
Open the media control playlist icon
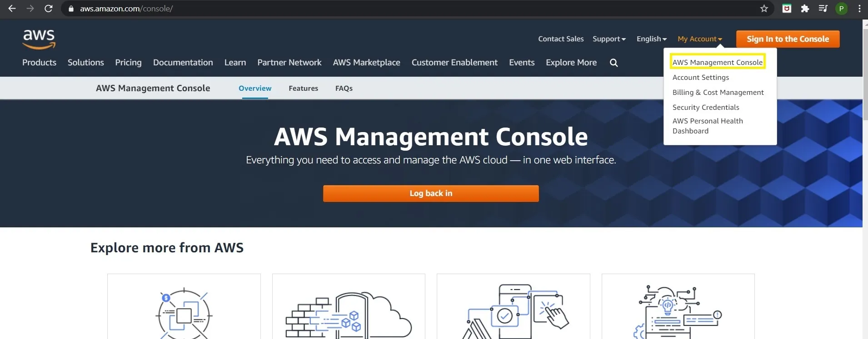[823, 9]
